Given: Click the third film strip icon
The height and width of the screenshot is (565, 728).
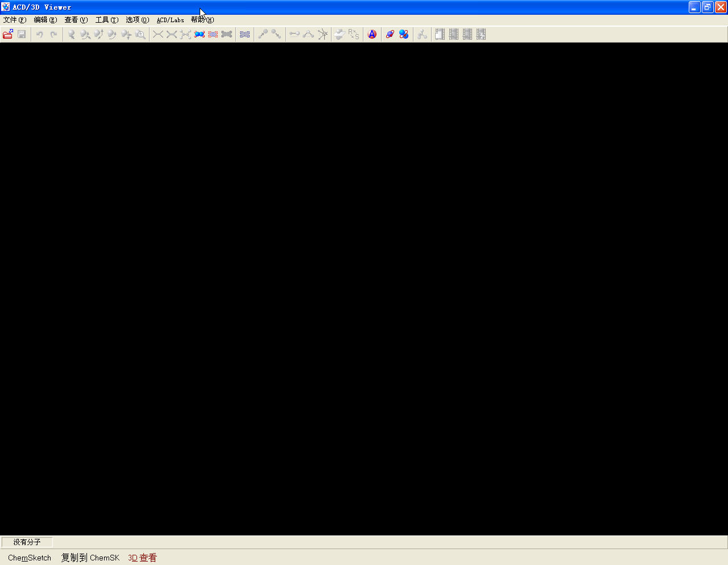Looking at the screenshot, I should click(x=468, y=34).
